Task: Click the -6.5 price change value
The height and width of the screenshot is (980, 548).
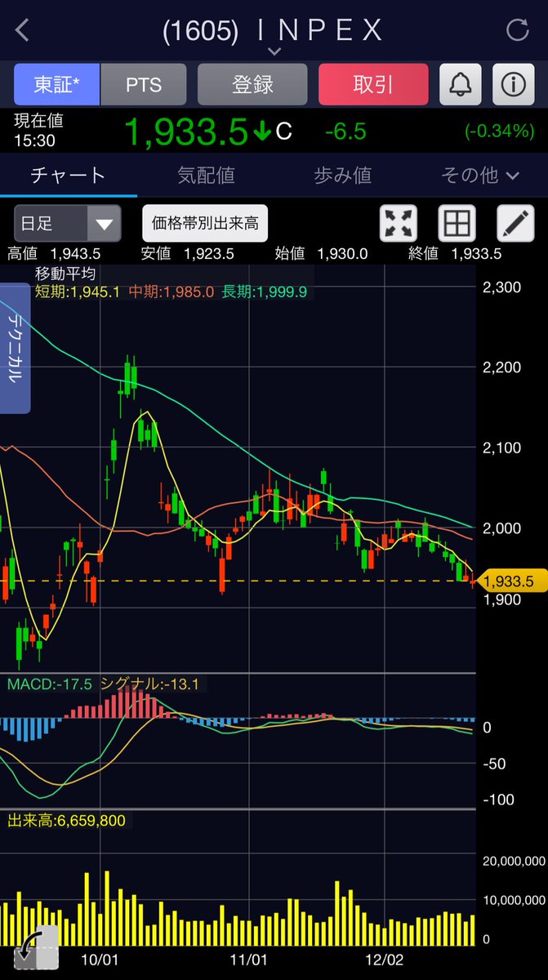Action: (x=345, y=131)
